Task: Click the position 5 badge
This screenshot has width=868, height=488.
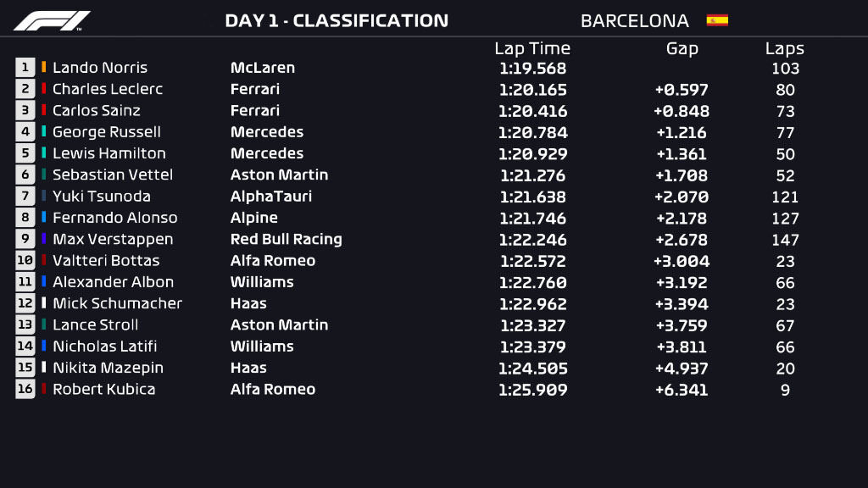Action: coord(25,153)
